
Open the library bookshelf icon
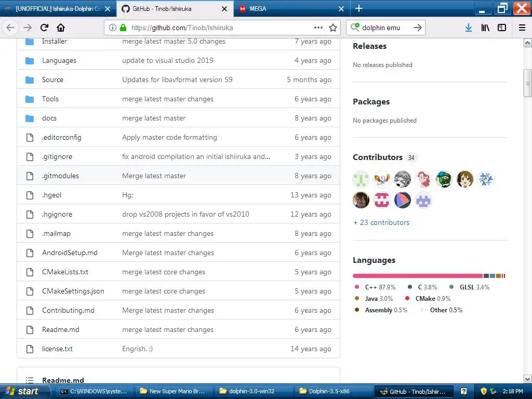485,28
